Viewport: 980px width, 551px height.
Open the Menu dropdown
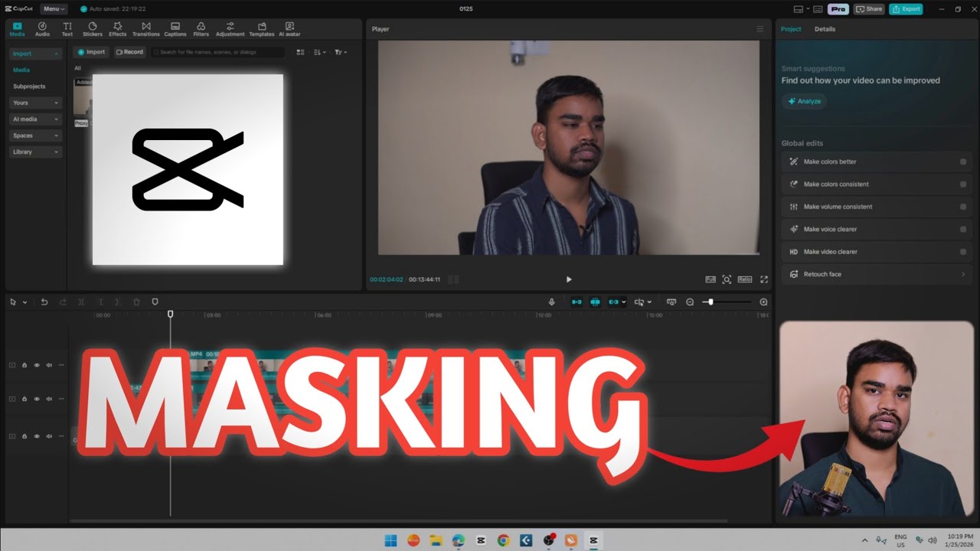[54, 9]
